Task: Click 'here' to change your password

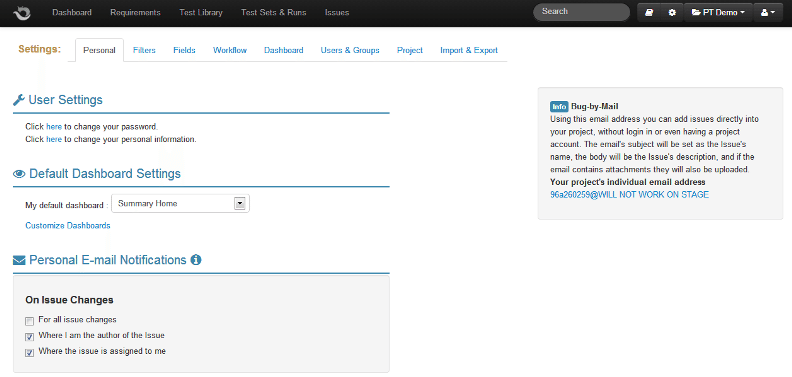Action: coord(54,127)
